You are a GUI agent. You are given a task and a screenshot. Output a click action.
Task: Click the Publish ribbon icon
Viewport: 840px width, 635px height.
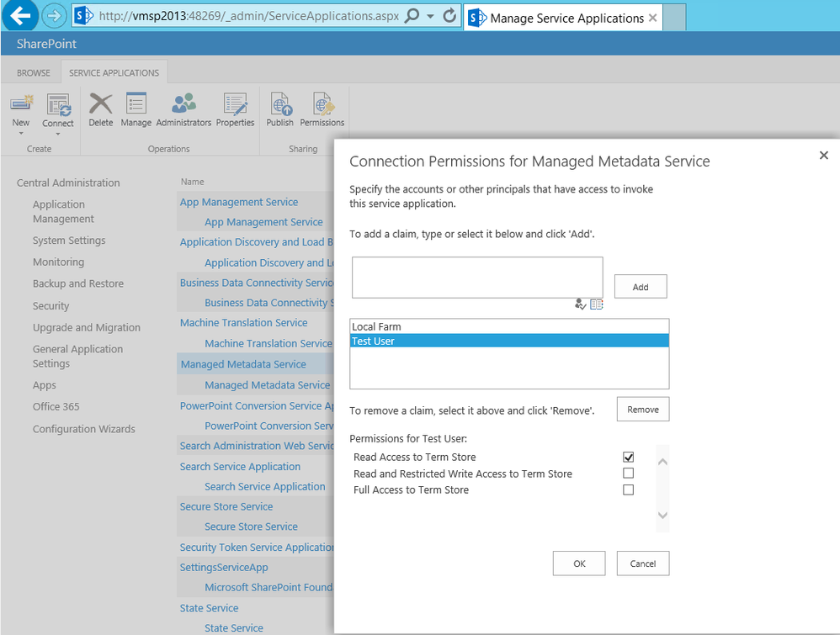[280, 103]
